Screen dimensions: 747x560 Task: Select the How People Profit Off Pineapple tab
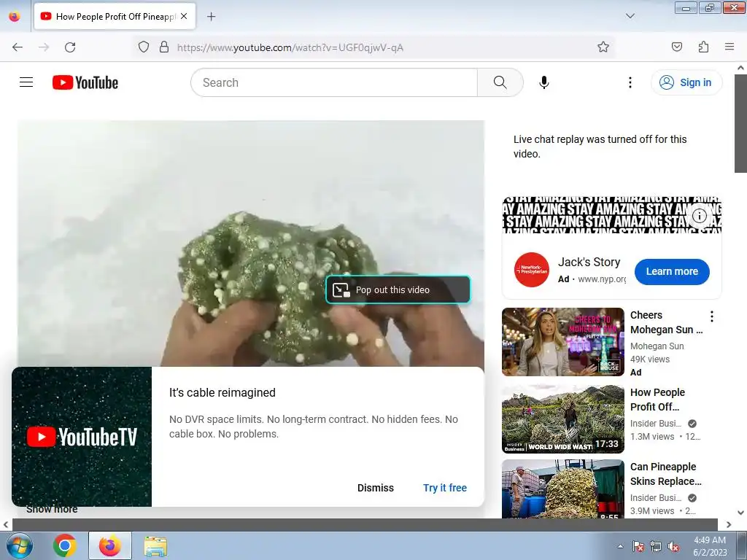point(115,17)
